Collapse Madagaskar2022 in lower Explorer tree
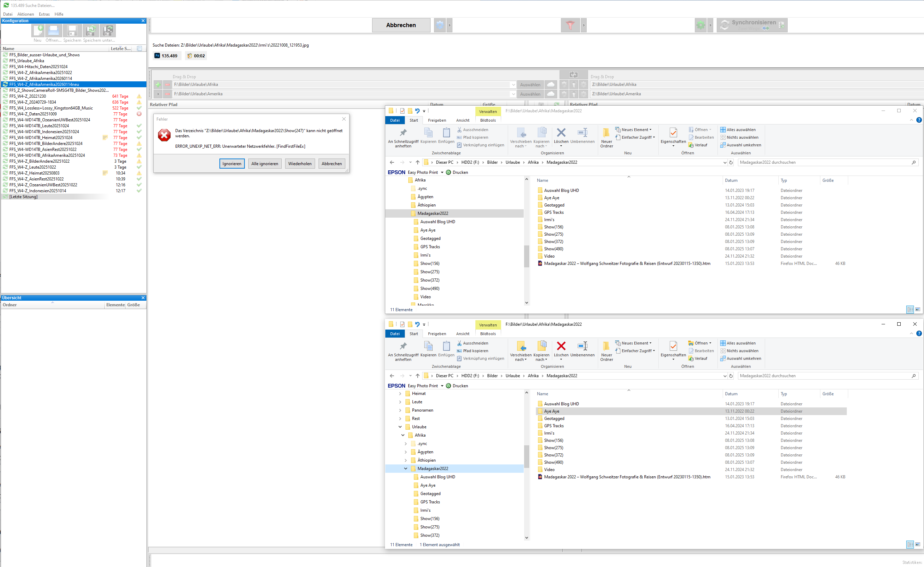The image size is (924, 567). (x=405, y=469)
